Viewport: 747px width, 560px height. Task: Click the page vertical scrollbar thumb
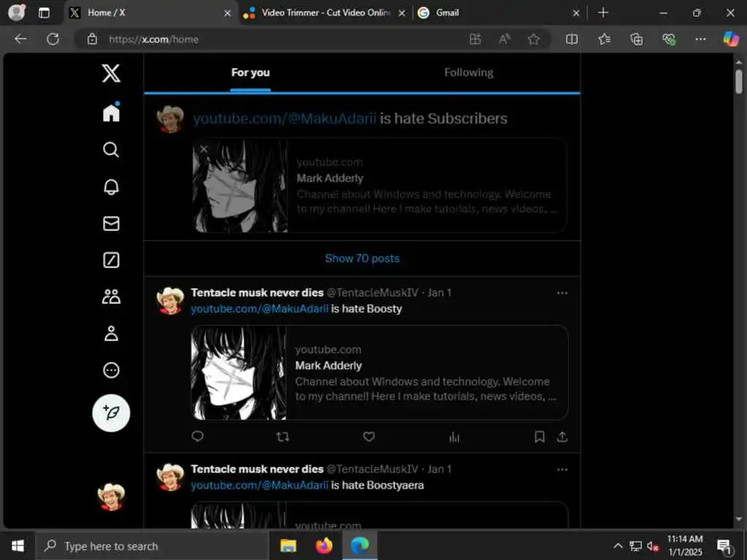(738, 82)
